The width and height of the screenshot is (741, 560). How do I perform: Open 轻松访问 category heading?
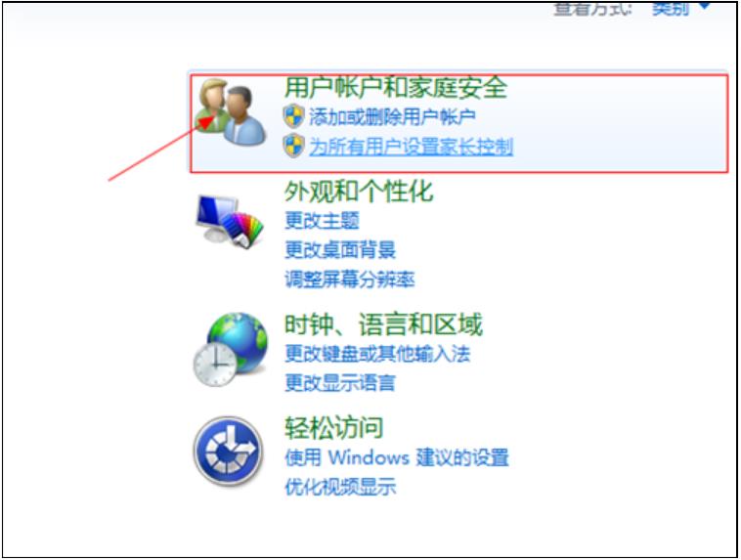[333, 428]
